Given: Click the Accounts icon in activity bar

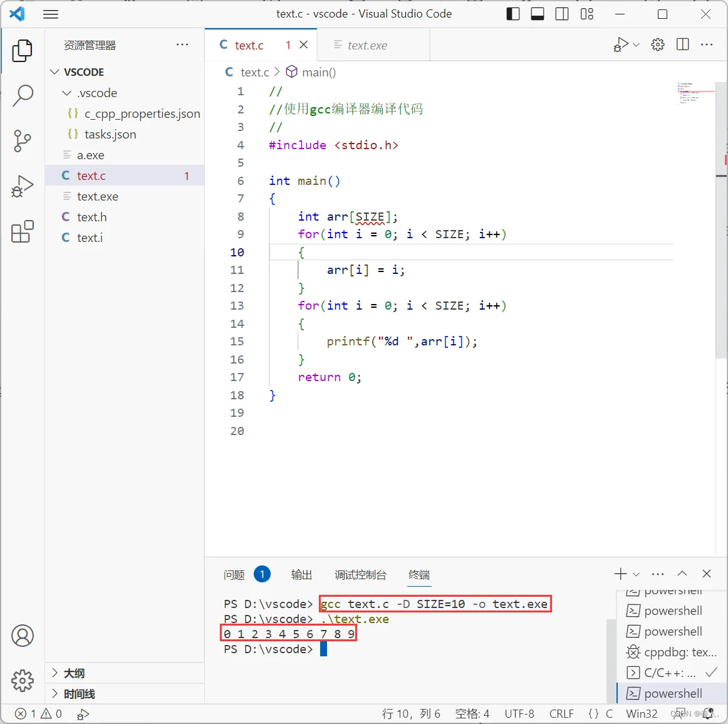Looking at the screenshot, I should click(x=23, y=636).
